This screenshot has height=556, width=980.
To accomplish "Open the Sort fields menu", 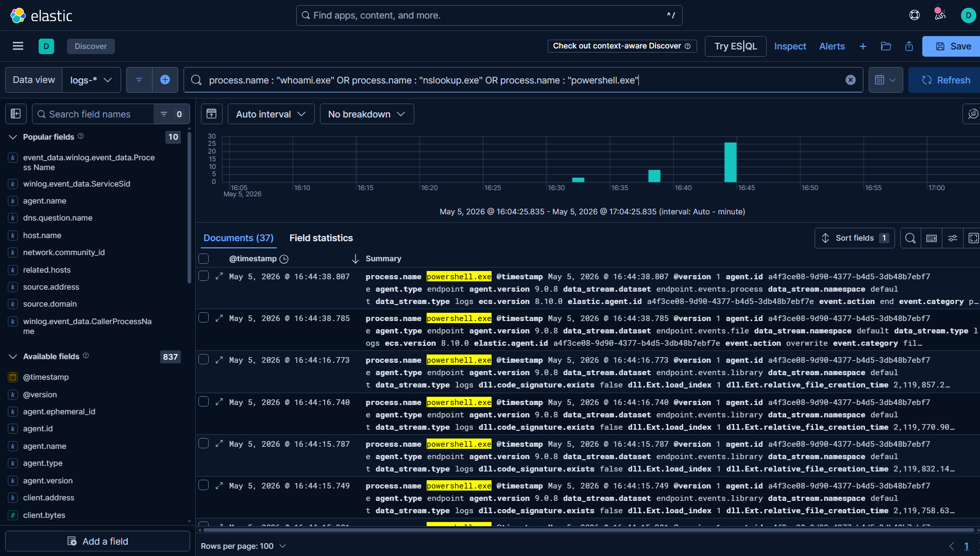I will pyautogui.click(x=855, y=238).
